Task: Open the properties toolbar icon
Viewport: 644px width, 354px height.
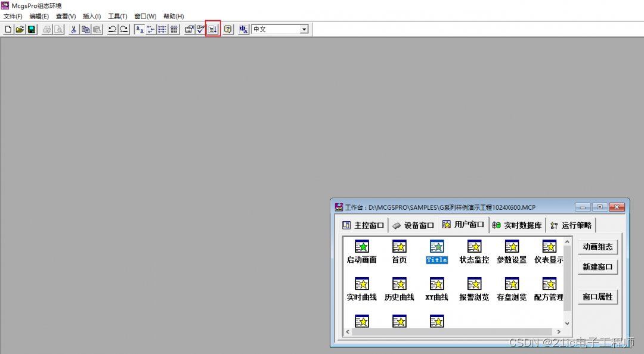Action: coord(189,29)
